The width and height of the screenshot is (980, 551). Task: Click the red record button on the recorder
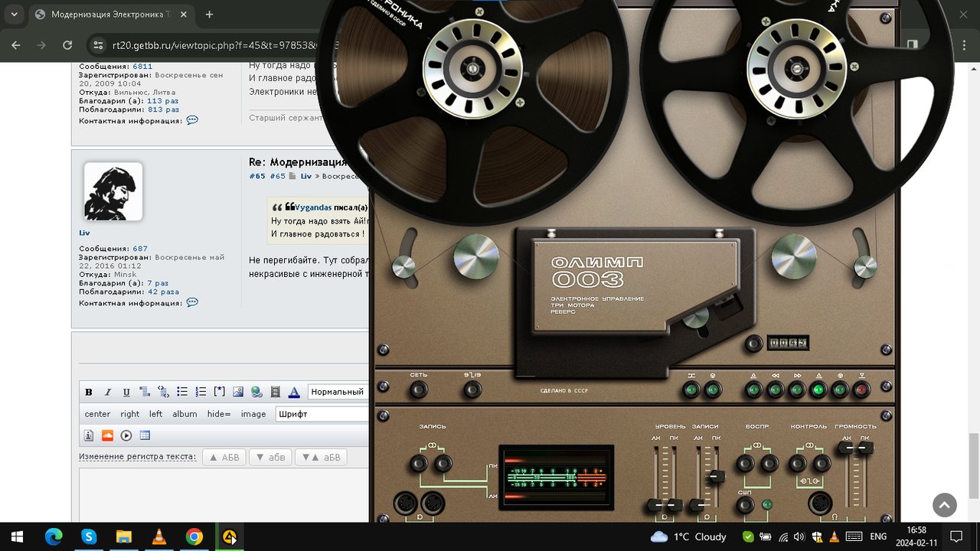[x=862, y=390]
